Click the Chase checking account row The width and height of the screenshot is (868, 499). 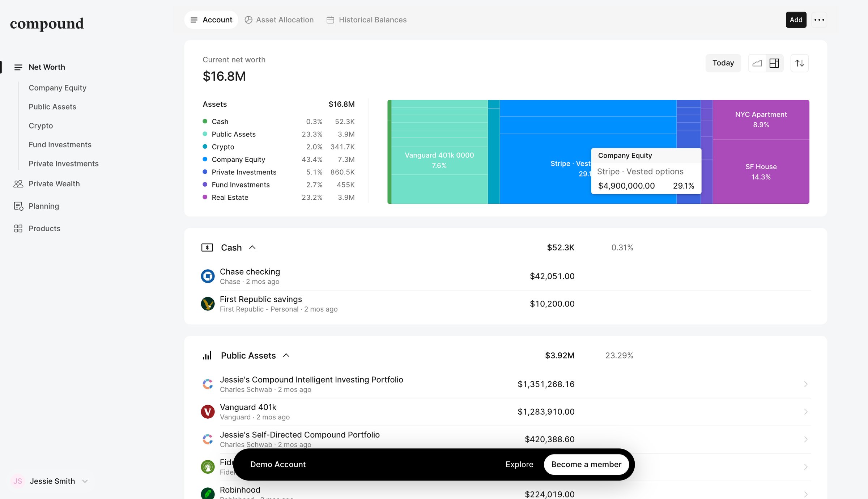(x=506, y=276)
